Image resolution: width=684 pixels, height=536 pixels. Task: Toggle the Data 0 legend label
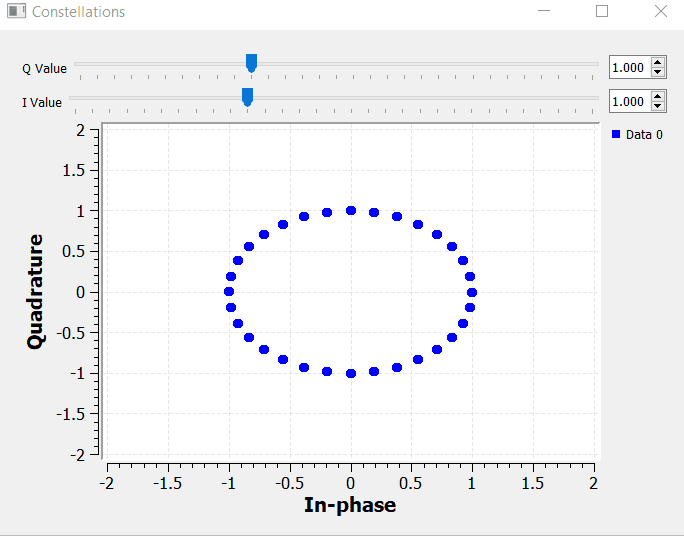[x=644, y=135]
